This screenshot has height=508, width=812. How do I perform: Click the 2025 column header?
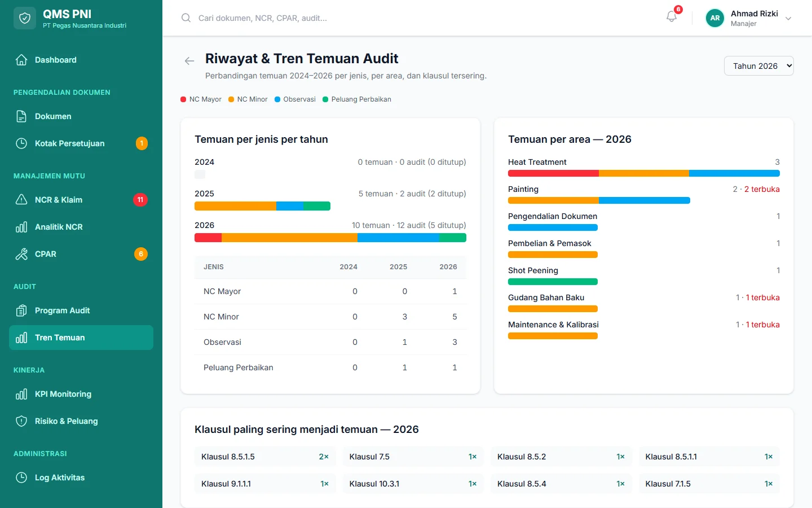(398, 267)
